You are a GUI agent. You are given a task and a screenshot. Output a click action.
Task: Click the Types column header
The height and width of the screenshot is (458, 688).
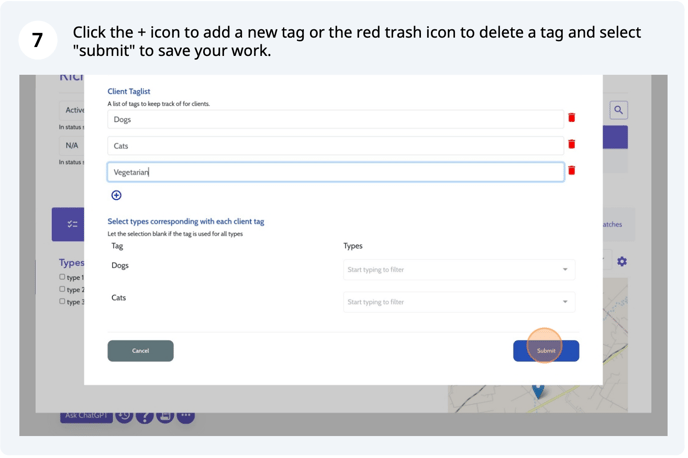coord(353,246)
